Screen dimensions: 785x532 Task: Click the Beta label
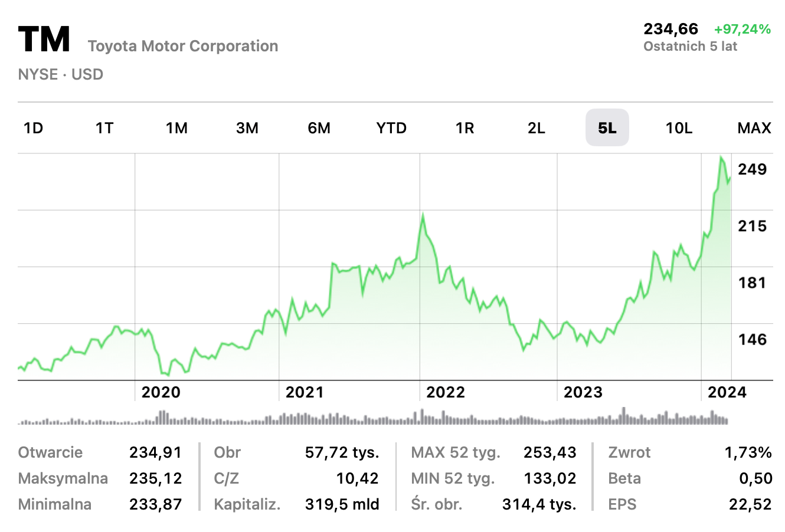624,478
